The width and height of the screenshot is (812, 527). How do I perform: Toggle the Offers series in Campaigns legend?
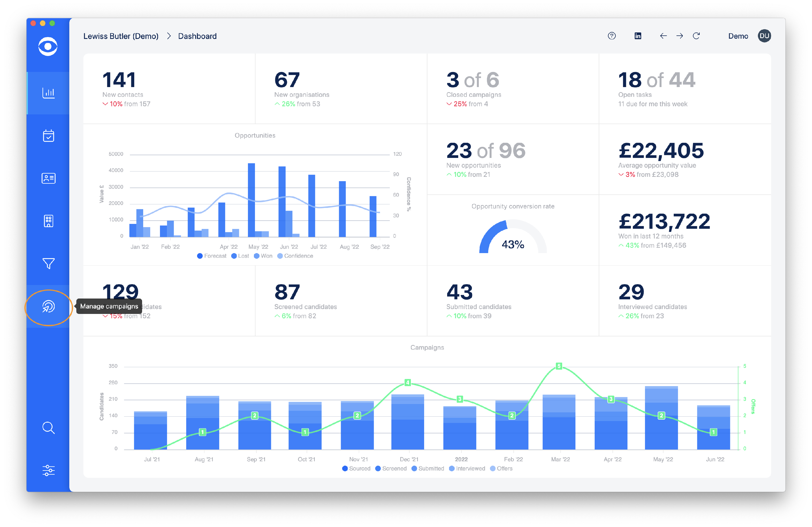501,468
